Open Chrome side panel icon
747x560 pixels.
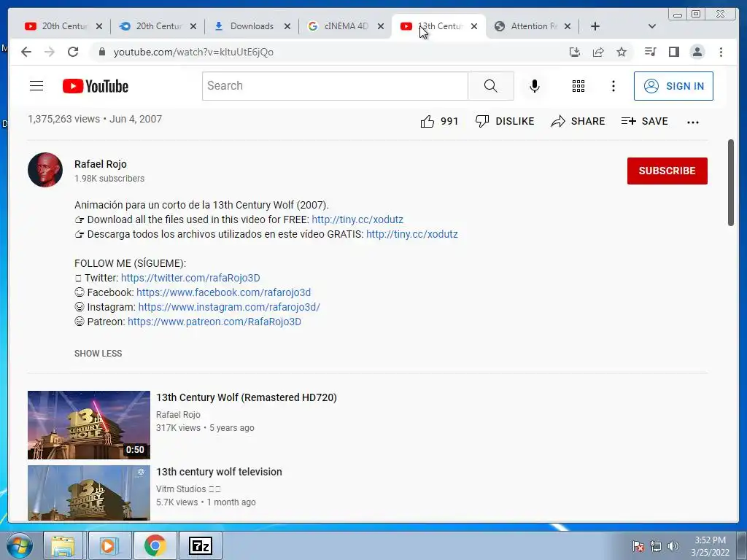pyautogui.click(x=673, y=52)
